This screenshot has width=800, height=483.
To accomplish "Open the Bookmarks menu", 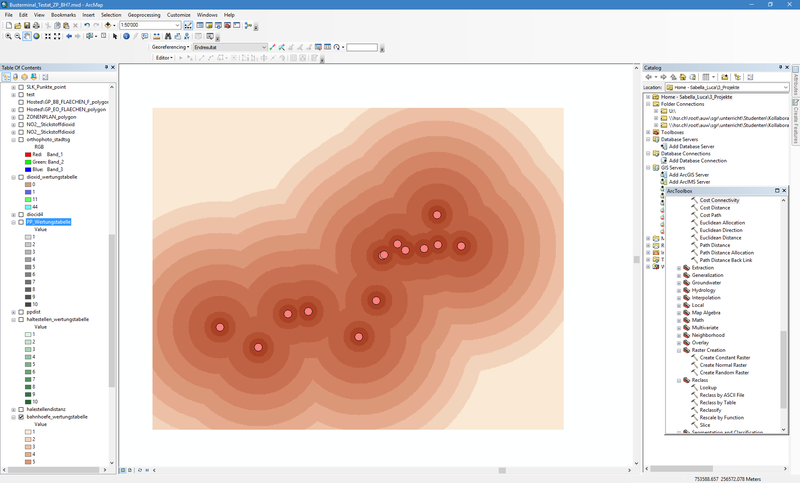I will point(63,15).
